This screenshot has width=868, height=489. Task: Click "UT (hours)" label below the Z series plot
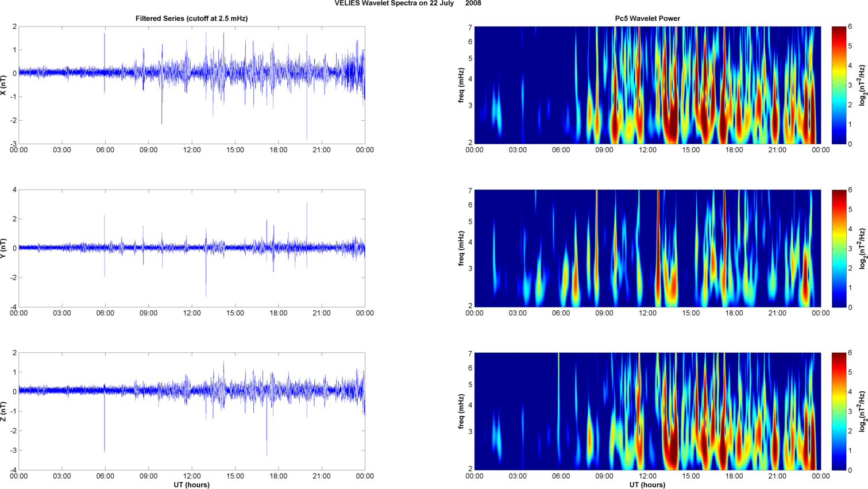click(x=192, y=485)
